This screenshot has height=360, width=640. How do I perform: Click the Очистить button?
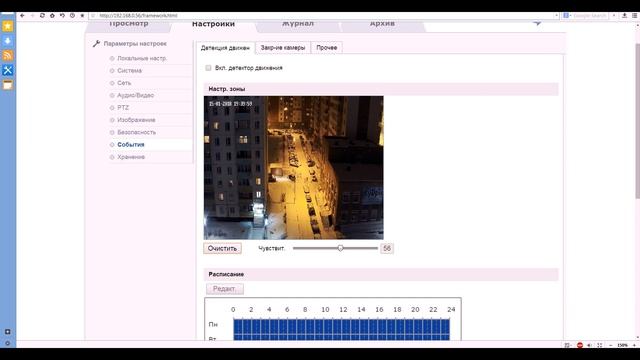pos(222,248)
